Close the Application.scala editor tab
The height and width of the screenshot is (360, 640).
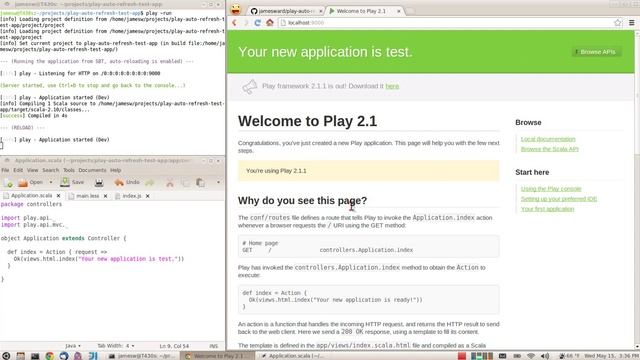(58, 196)
